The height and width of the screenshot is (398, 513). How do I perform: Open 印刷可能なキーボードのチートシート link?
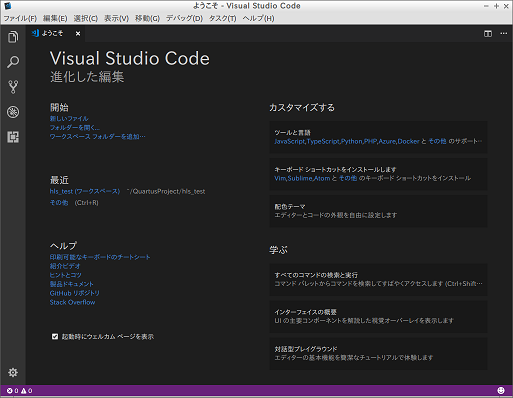(100, 257)
